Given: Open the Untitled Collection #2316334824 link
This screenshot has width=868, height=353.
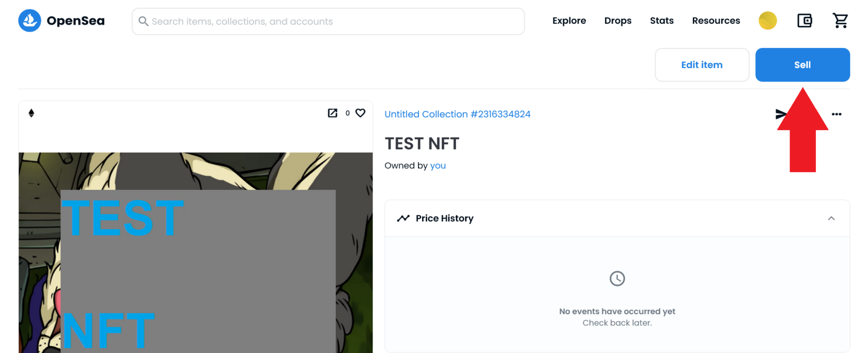Looking at the screenshot, I should click(457, 114).
